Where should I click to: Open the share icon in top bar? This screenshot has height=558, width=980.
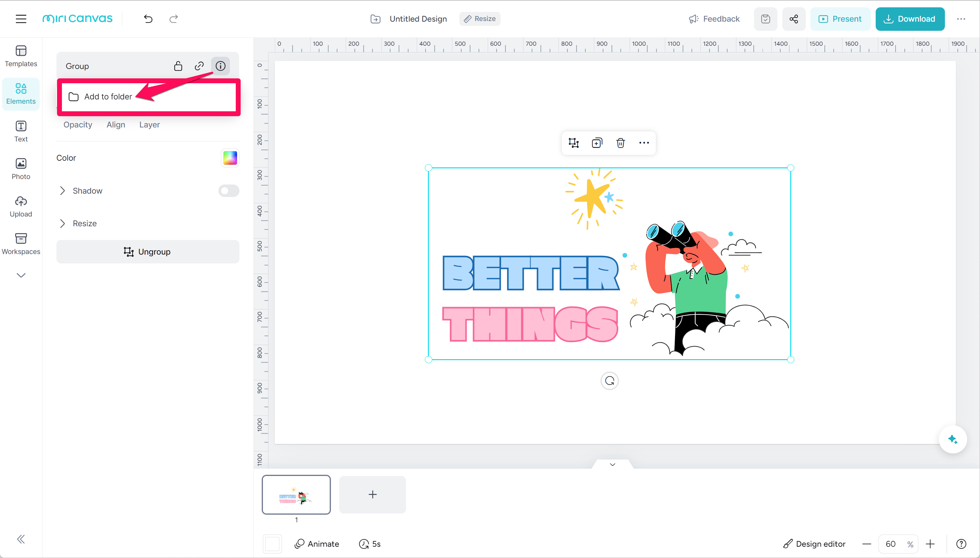point(794,19)
